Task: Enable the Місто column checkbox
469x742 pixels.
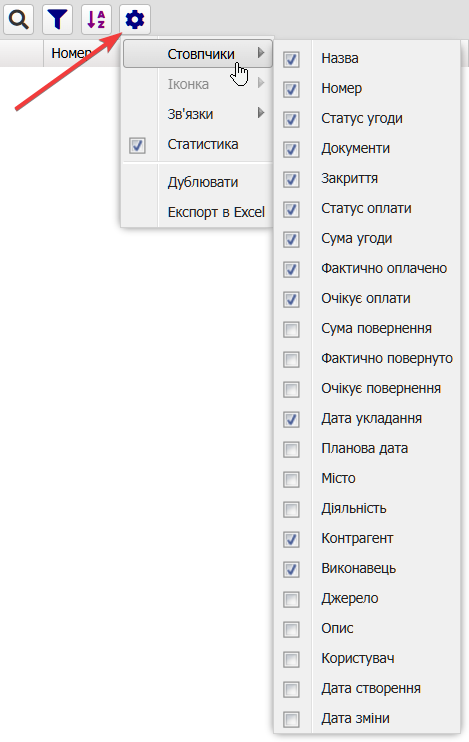Action: pyautogui.click(x=291, y=479)
